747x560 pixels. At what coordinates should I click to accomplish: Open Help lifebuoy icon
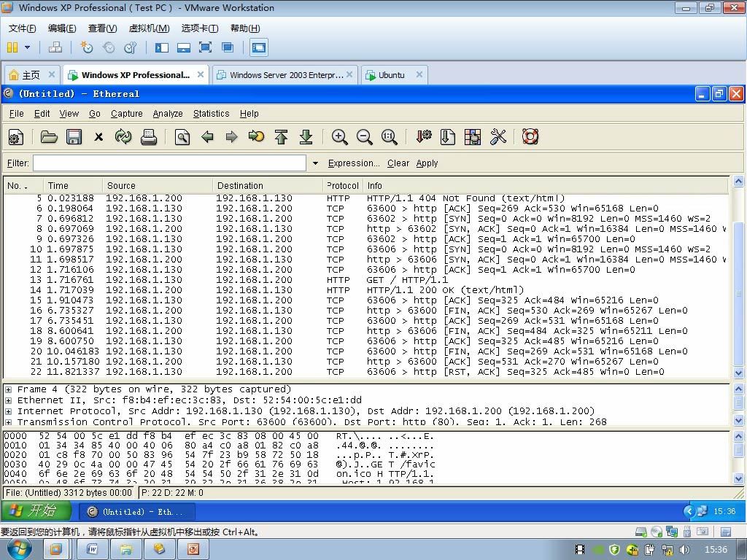530,137
